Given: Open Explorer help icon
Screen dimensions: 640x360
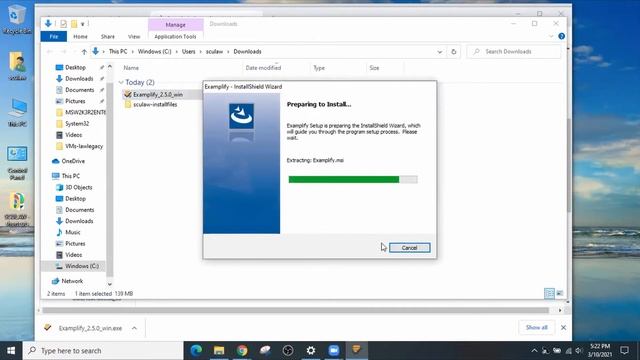Looking at the screenshot, I should pyautogui.click(x=562, y=36).
